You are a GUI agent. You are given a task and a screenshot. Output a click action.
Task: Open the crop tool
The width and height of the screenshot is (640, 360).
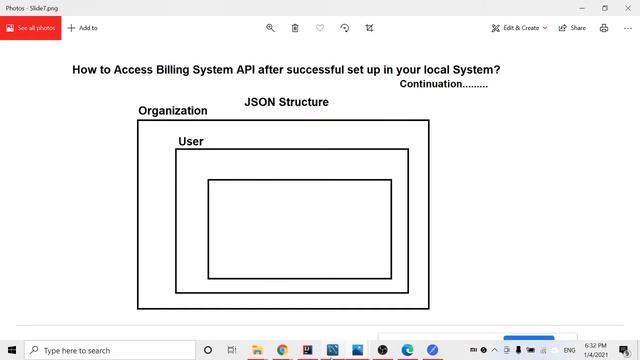tap(369, 28)
